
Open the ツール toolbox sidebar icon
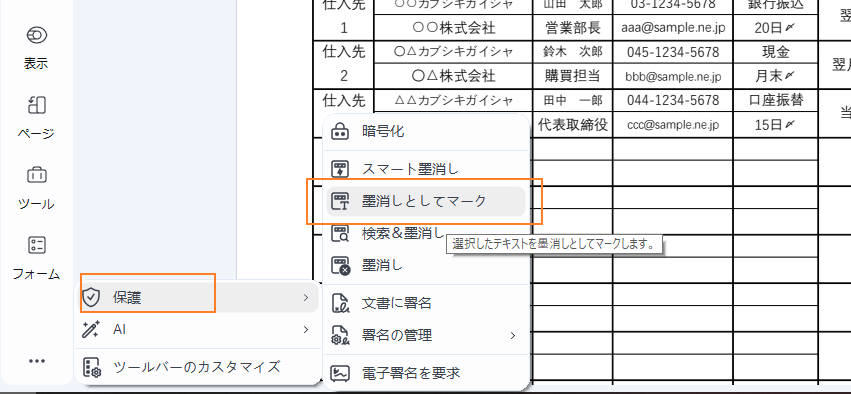tap(36, 175)
